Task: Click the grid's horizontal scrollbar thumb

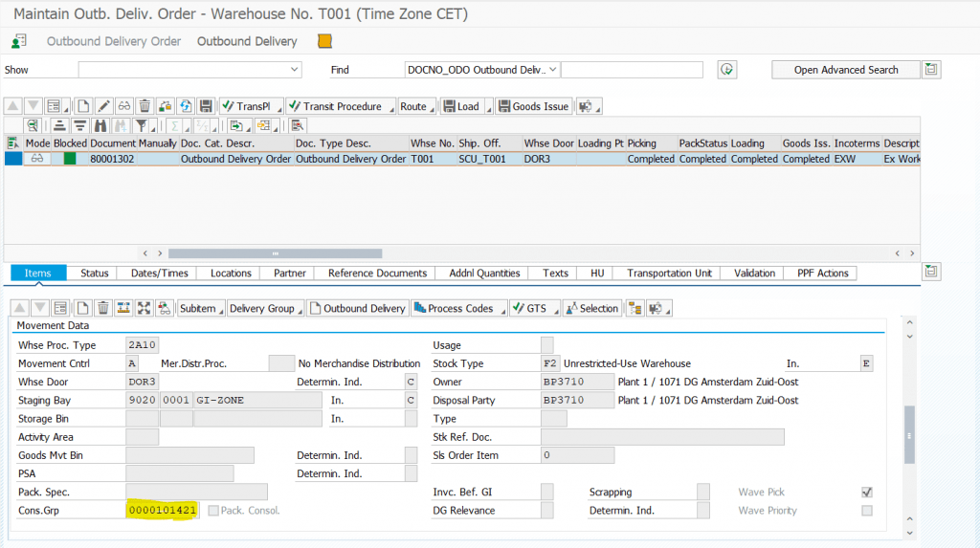Action: click(275, 253)
